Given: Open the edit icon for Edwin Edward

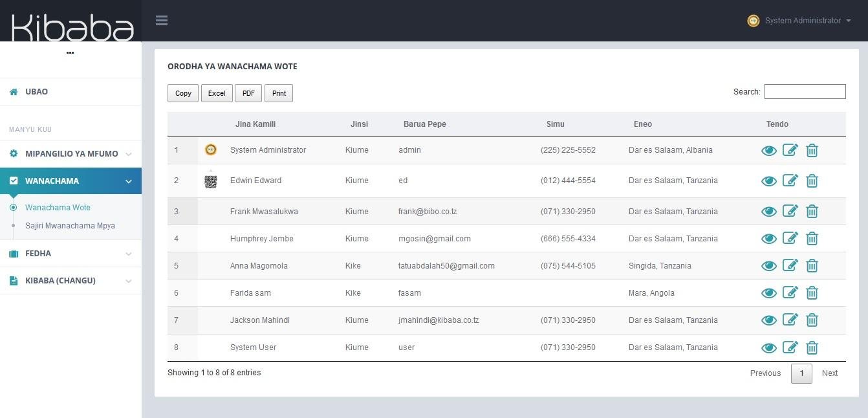Looking at the screenshot, I should pos(790,181).
